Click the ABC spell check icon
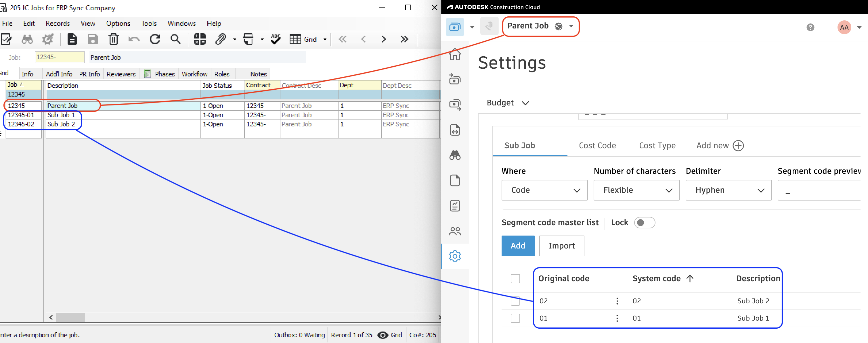 (276, 39)
